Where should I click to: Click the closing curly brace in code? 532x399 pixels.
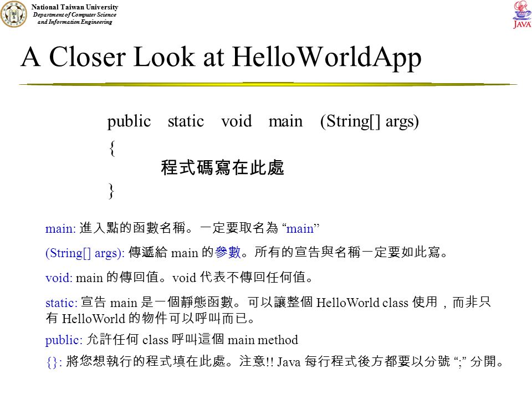[111, 191]
